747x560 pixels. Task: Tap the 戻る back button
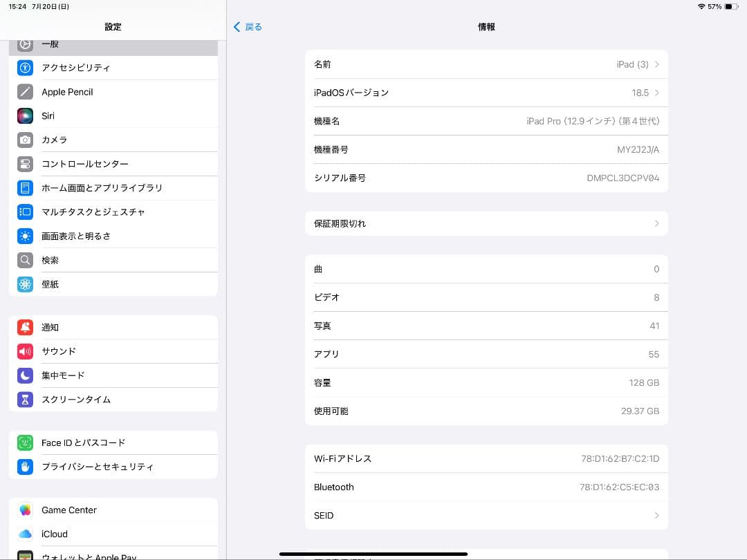(x=247, y=26)
